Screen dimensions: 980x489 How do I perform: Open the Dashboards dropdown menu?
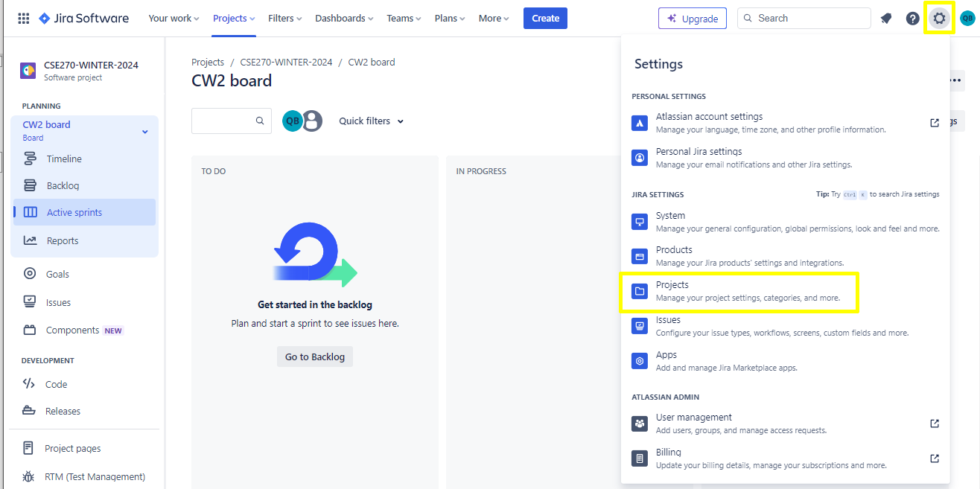(344, 19)
